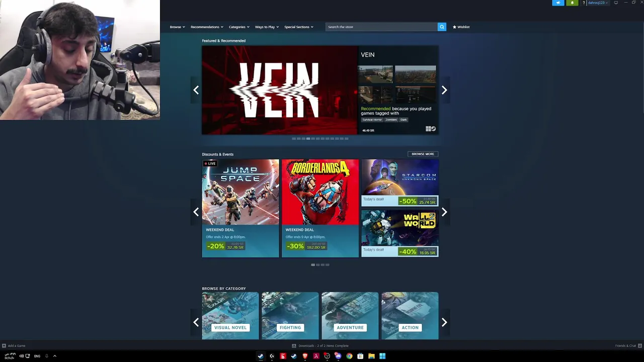Open the dahrooj123 account dropdown
The height and width of the screenshot is (362, 644).
(598, 3)
